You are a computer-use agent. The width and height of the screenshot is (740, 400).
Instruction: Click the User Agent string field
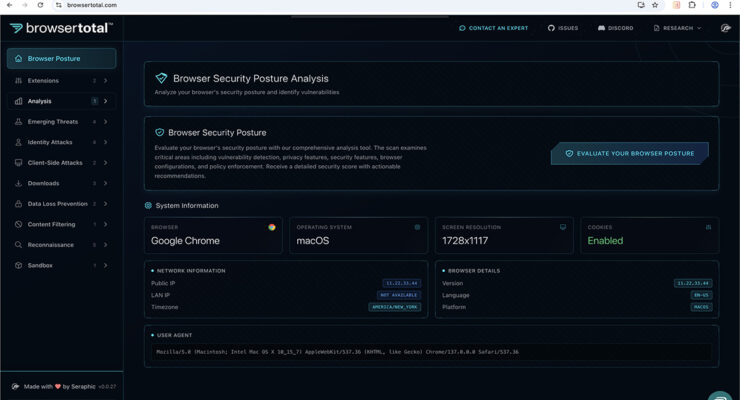click(431, 352)
